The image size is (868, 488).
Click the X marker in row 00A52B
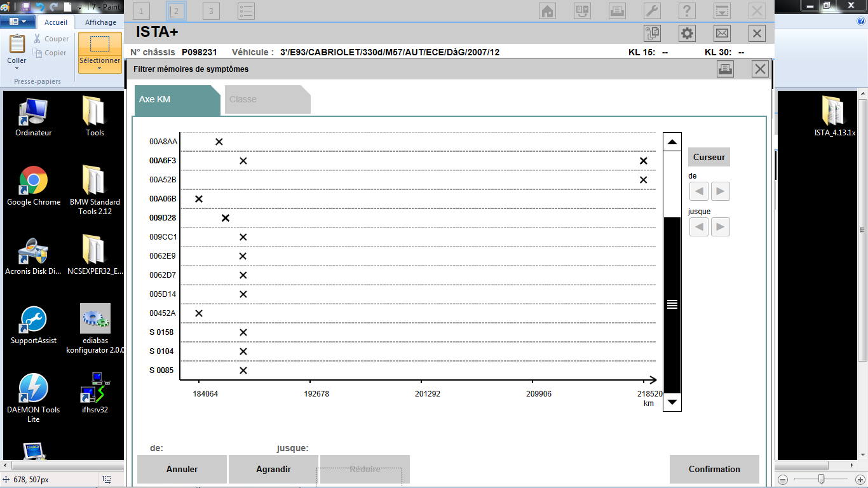click(x=643, y=180)
